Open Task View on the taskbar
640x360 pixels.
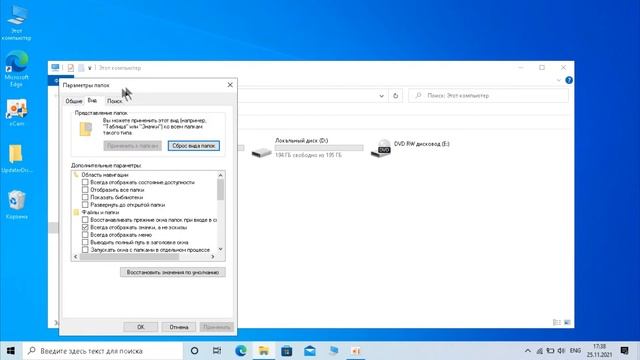pos(217,351)
